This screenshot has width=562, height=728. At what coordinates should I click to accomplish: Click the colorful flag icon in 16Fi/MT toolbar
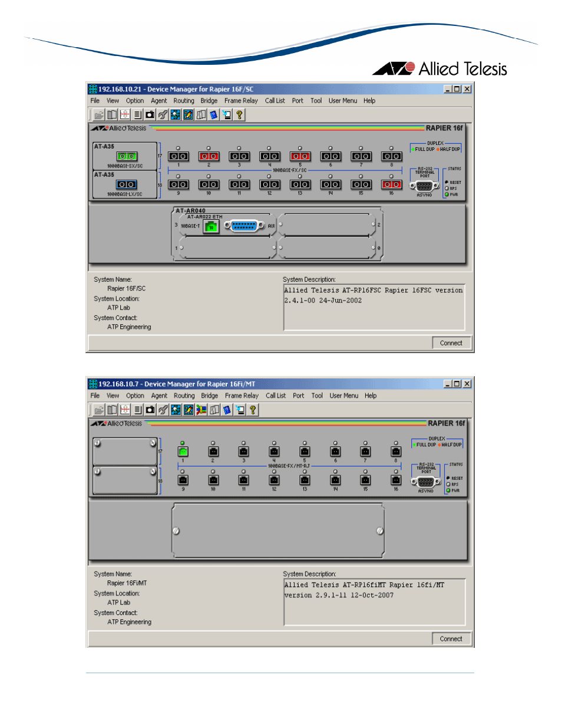(201, 410)
